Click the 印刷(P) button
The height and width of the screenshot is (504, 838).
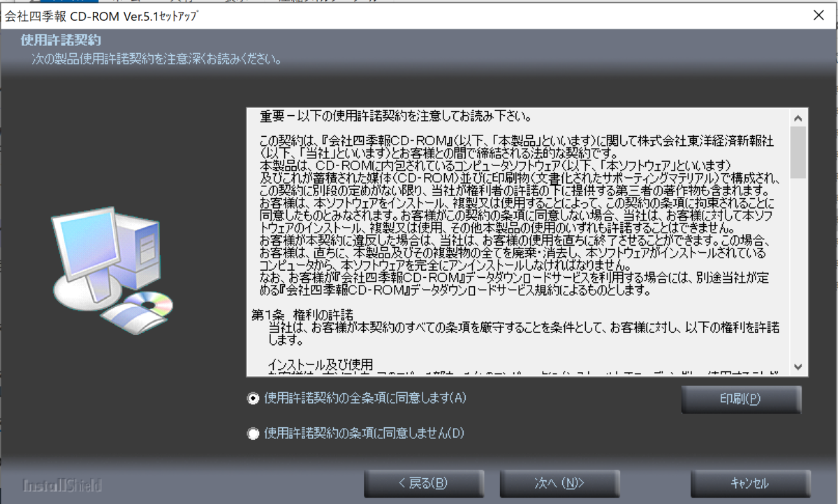coord(741,400)
